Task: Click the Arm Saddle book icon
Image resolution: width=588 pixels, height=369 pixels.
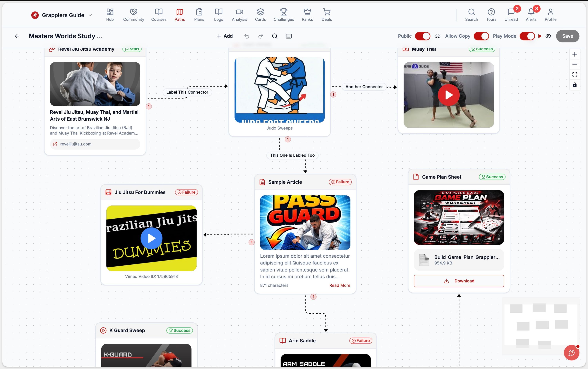Action: [282, 341]
